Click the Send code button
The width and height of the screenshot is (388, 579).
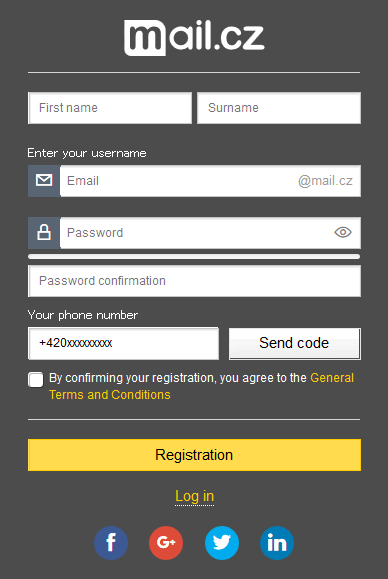pyautogui.click(x=295, y=343)
